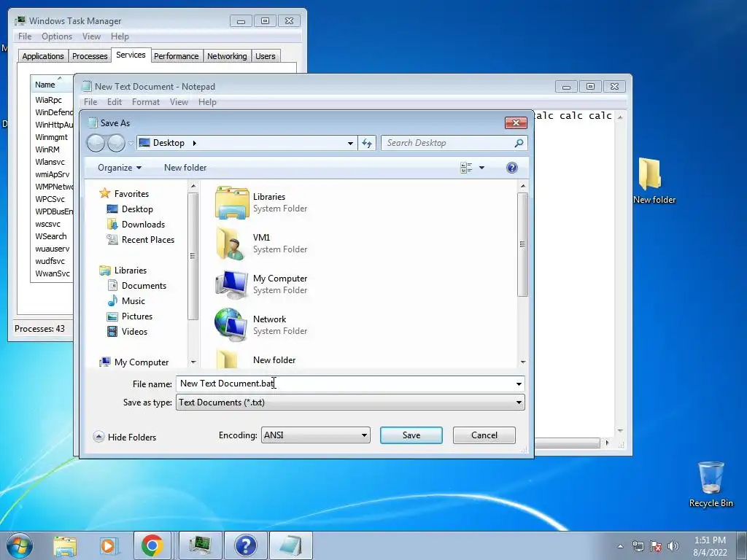Screen dimensions: 747x560
Task: Open the Help question mark in Save As
Action: pos(512,168)
